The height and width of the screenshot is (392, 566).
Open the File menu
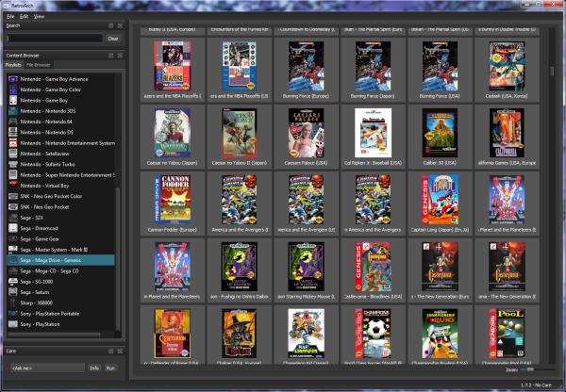10,16
